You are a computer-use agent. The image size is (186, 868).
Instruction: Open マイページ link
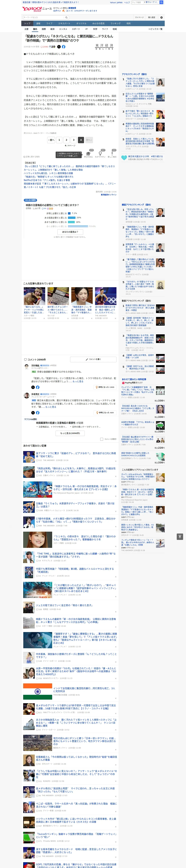[x=139, y=17]
